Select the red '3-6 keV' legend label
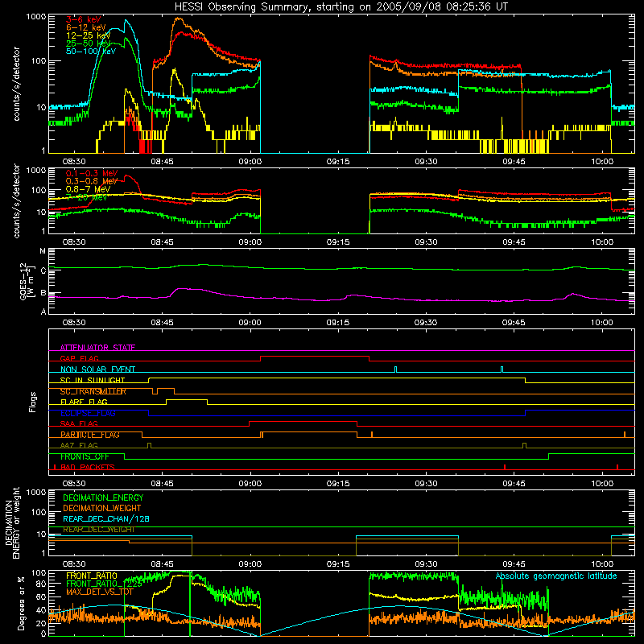This screenshot has width=644, height=644. click(83, 19)
